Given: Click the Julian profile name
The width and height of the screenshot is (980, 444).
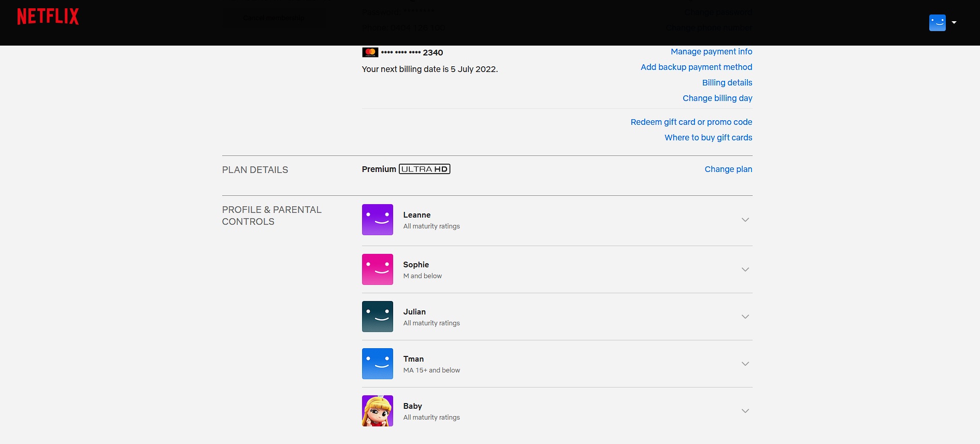Looking at the screenshot, I should pos(414,312).
